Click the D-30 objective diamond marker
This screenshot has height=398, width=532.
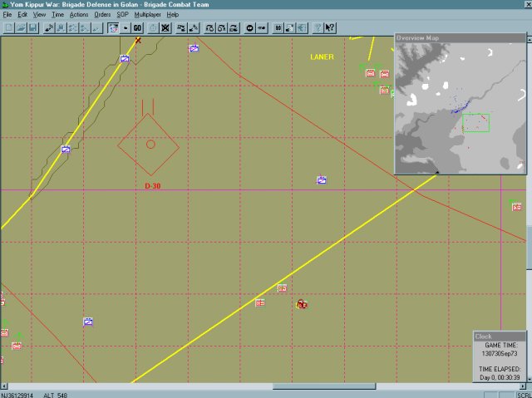pos(149,145)
